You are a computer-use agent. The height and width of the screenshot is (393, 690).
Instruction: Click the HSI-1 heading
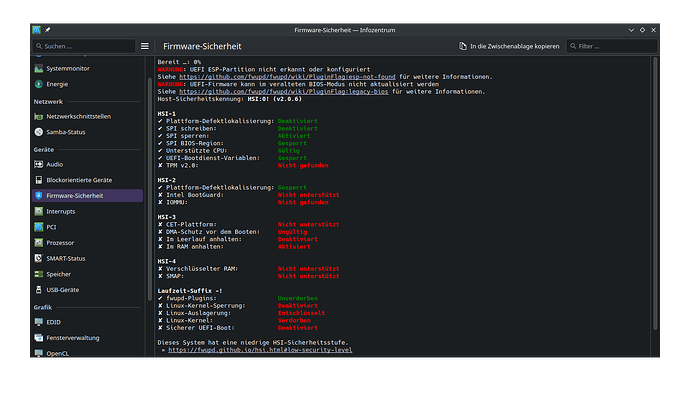(167, 114)
